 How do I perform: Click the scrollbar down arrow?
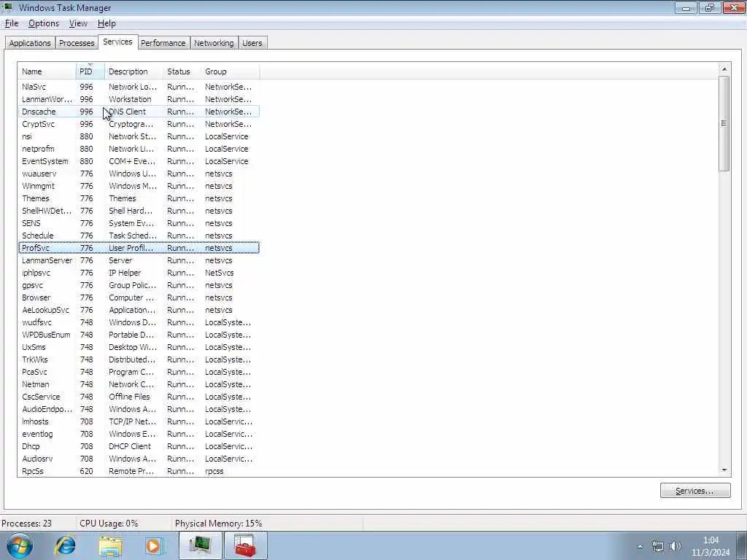724,470
